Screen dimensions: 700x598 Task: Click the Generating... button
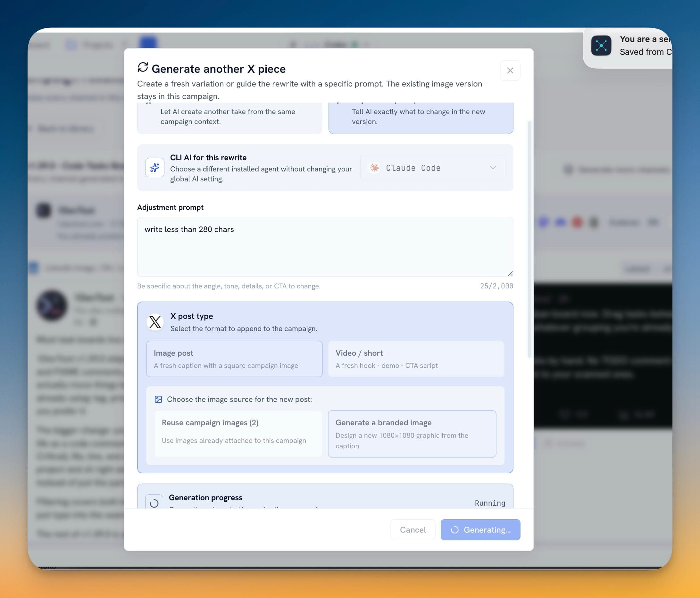tap(480, 529)
